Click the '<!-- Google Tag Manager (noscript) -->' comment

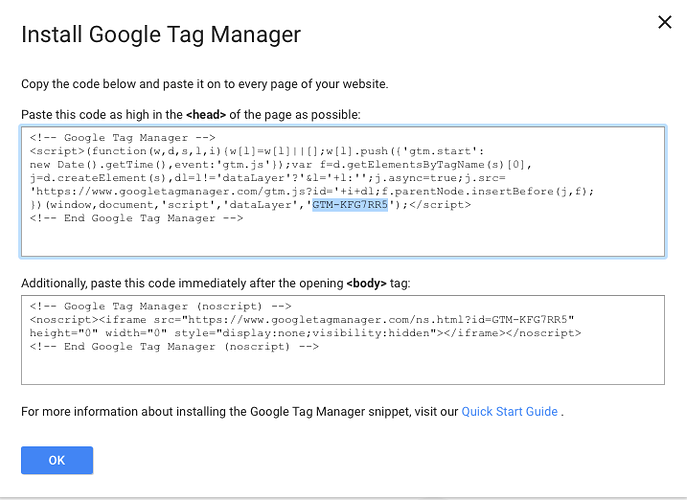coord(160,307)
